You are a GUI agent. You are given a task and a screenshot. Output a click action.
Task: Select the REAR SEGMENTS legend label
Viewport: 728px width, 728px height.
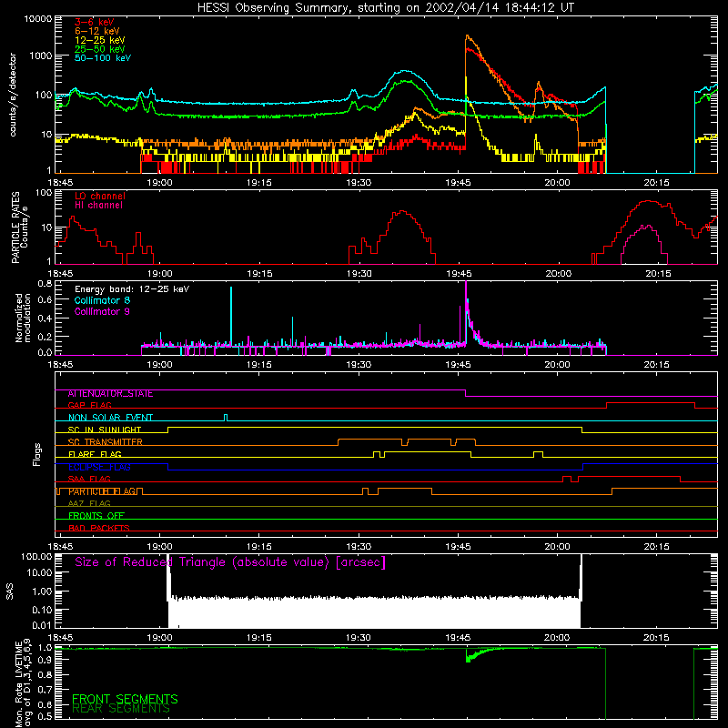point(121,709)
